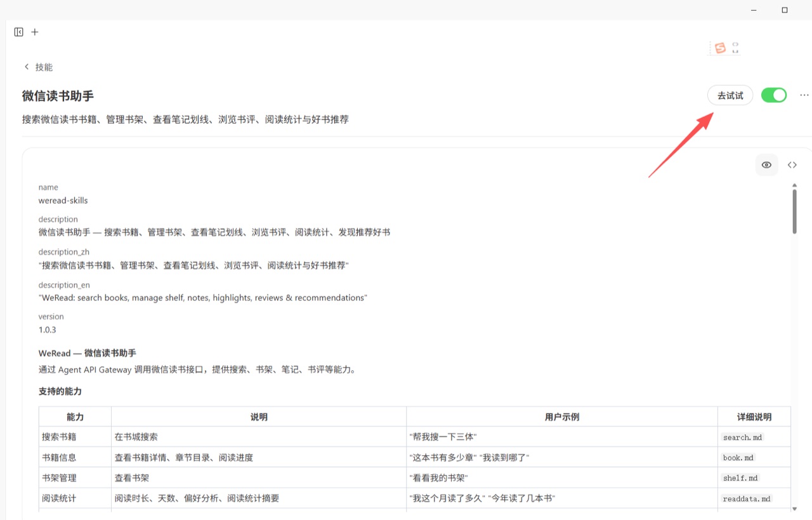The width and height of the screenshot is (812, 520).
Task: Click the version number 1.0.3
Action: pos(48,330)
